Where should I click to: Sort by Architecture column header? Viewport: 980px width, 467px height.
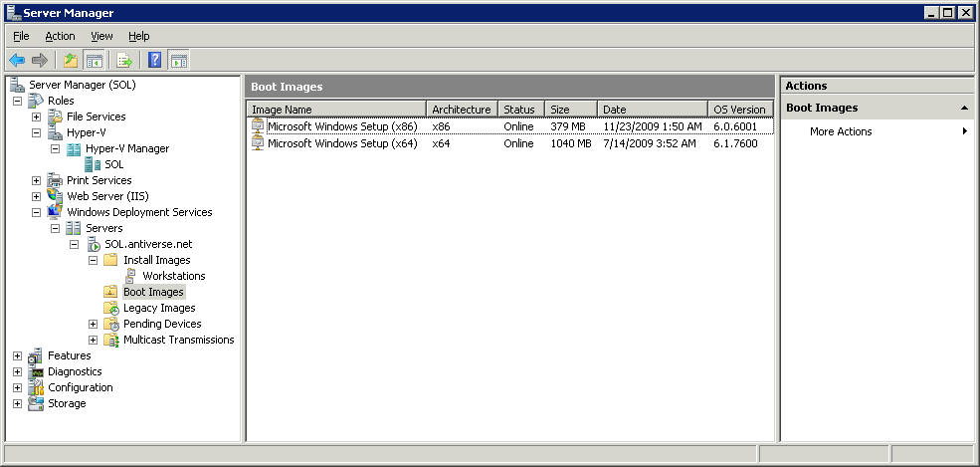(462, 110)
